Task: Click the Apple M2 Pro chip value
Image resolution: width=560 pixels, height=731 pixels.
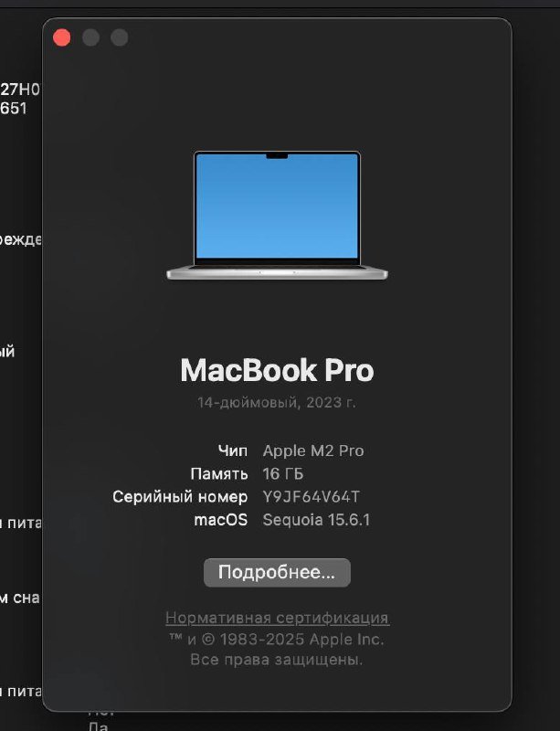Action: [x=313, y=450]
